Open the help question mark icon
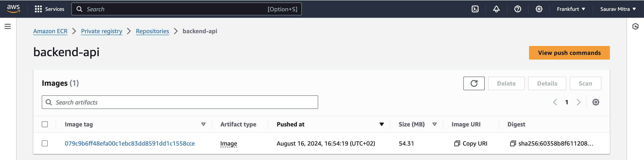This screenshot has width=644, height=160. tap(518, 9)
